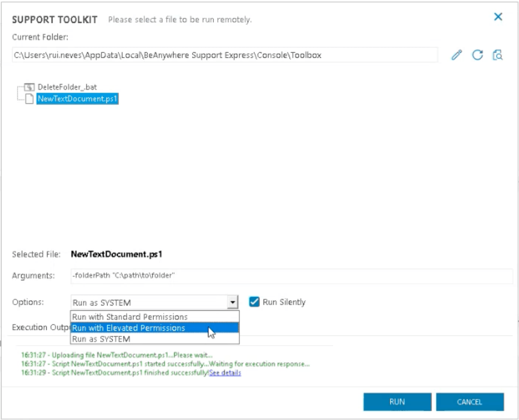Click the CANCEL button
The image size is (519, 420).
(470, 402)
